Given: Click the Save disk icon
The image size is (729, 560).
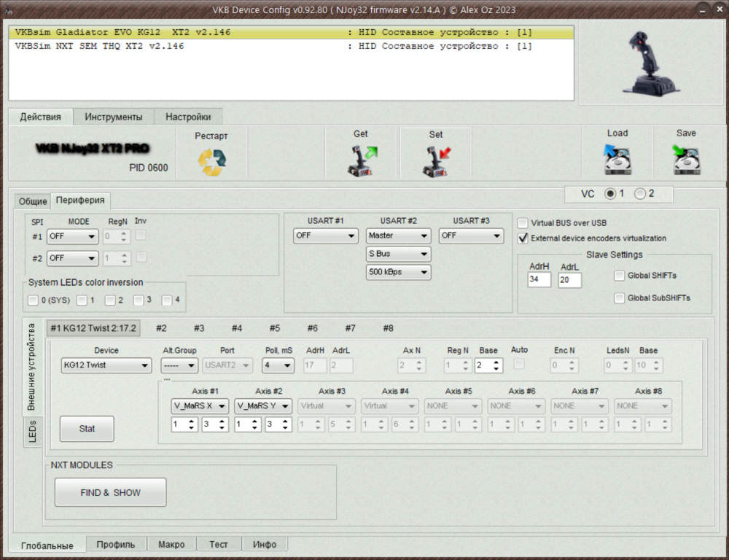Looking at the screenshot, I should click(x=686, y=159).
